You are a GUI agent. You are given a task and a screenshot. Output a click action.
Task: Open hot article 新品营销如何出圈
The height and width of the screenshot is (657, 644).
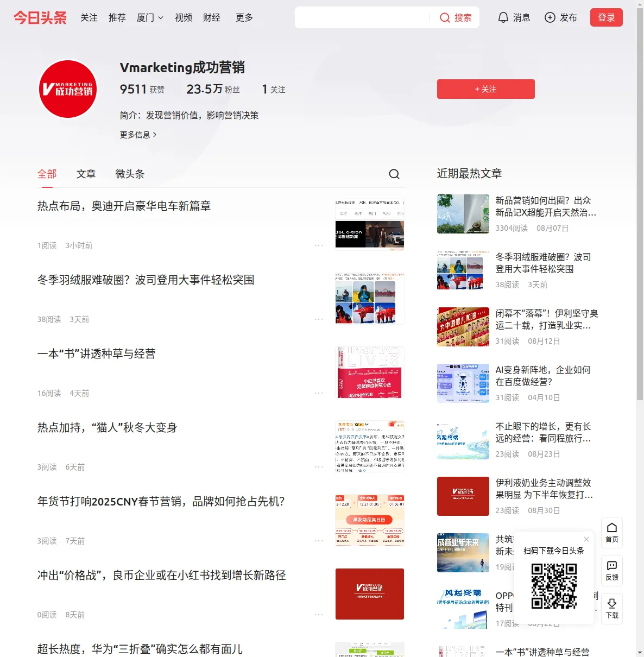point(546,207)
